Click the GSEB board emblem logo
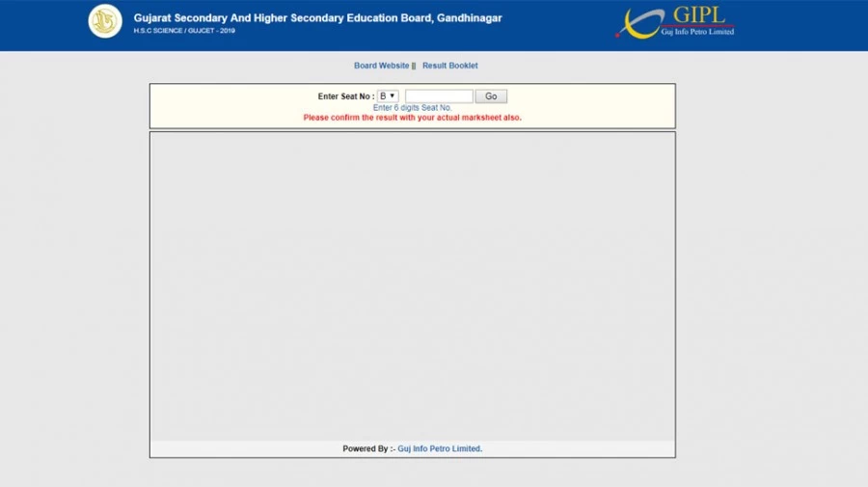This screenshot has height=487, width=868. pyautogui.click(x=105, y=21)
